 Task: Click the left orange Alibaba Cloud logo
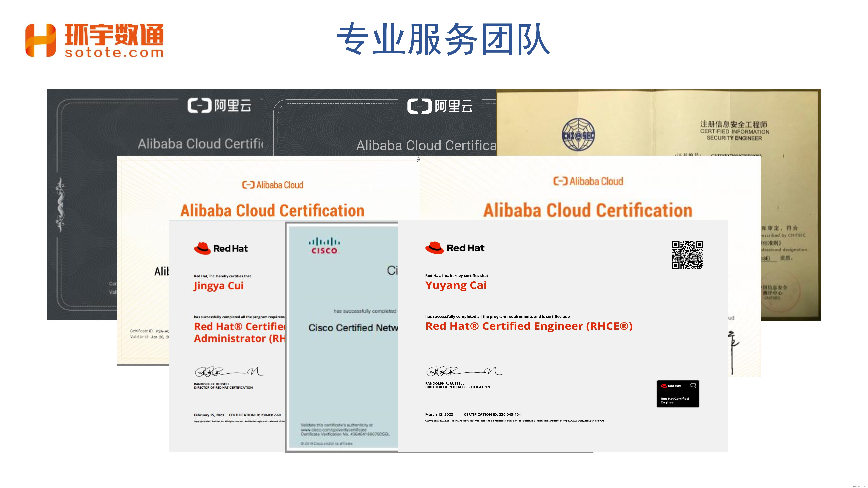point(273,185)
